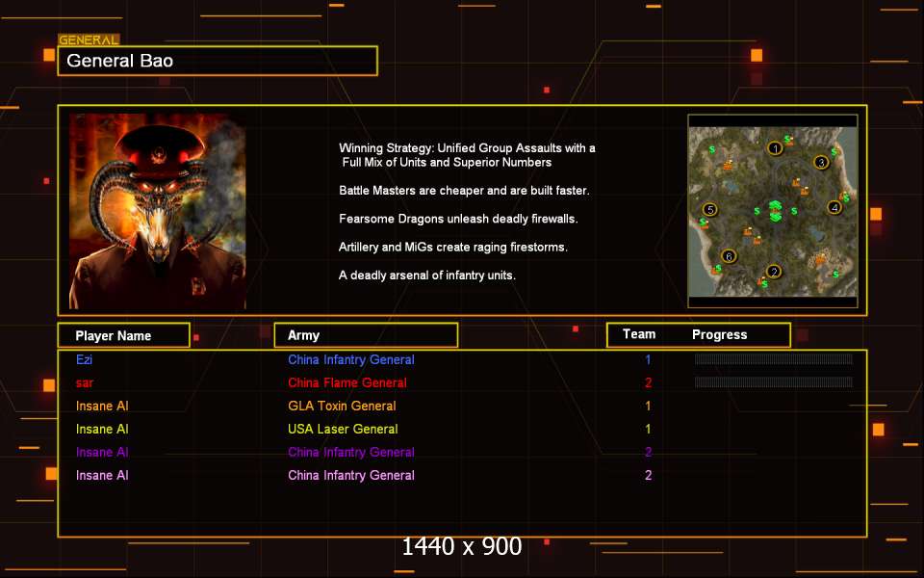924x578 pixels.
Task: Select the pink Insane AI player name
Action: tap(102, 475)
